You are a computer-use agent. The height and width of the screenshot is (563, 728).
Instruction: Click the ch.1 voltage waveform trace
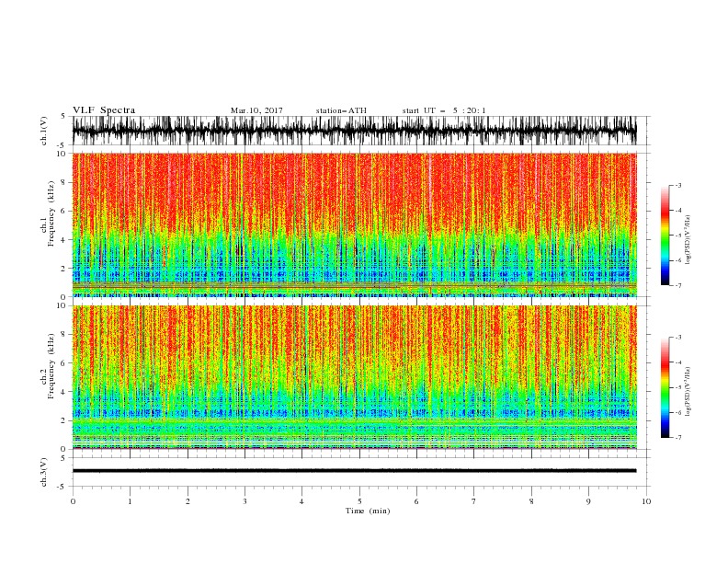click(x=354, y=131)
